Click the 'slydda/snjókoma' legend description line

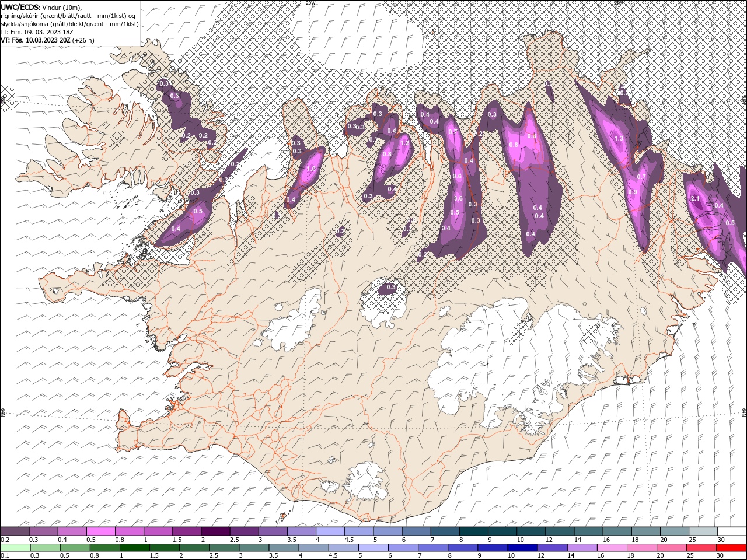click(x=68, y=24)
